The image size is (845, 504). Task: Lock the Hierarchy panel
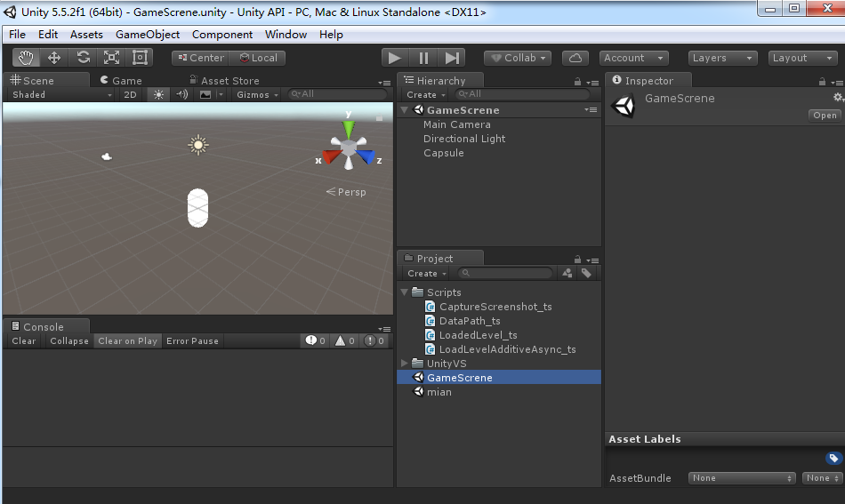pyautogui.click(x=577, y=82)
